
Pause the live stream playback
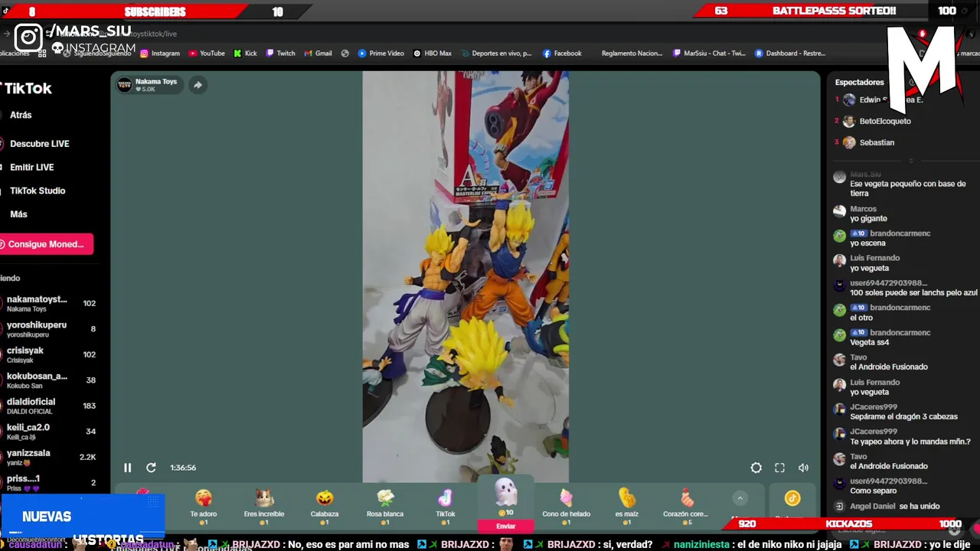[128, 468]
